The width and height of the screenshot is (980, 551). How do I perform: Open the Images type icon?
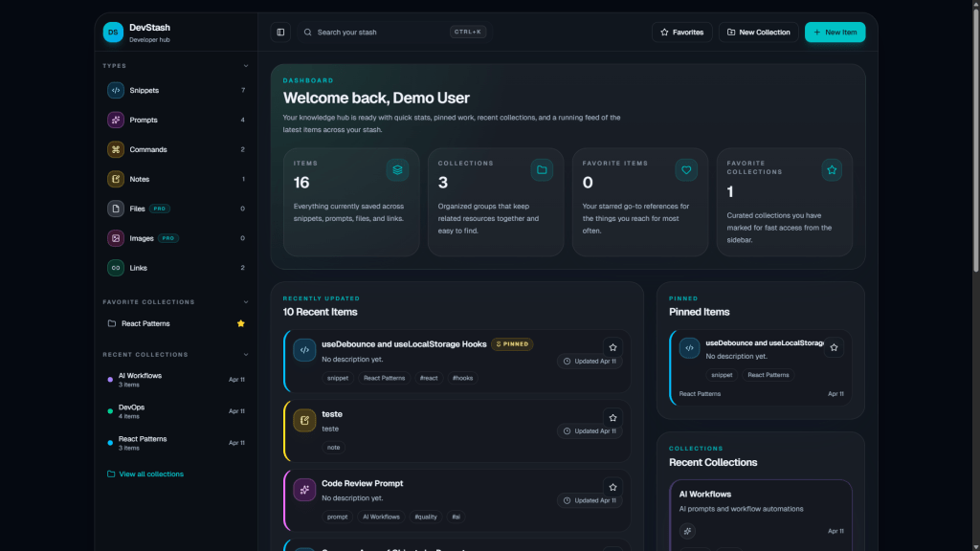pyautogui.click(x=116, y=238)
